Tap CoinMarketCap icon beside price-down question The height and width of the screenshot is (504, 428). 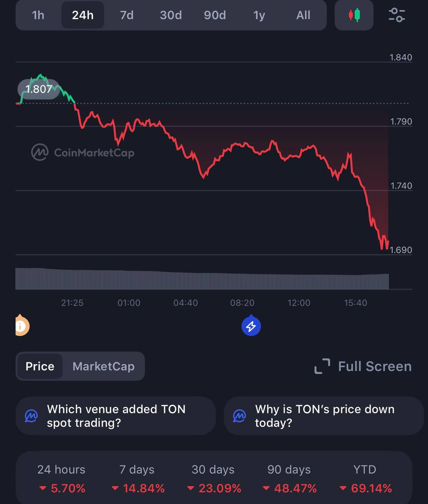coord(239,416)
